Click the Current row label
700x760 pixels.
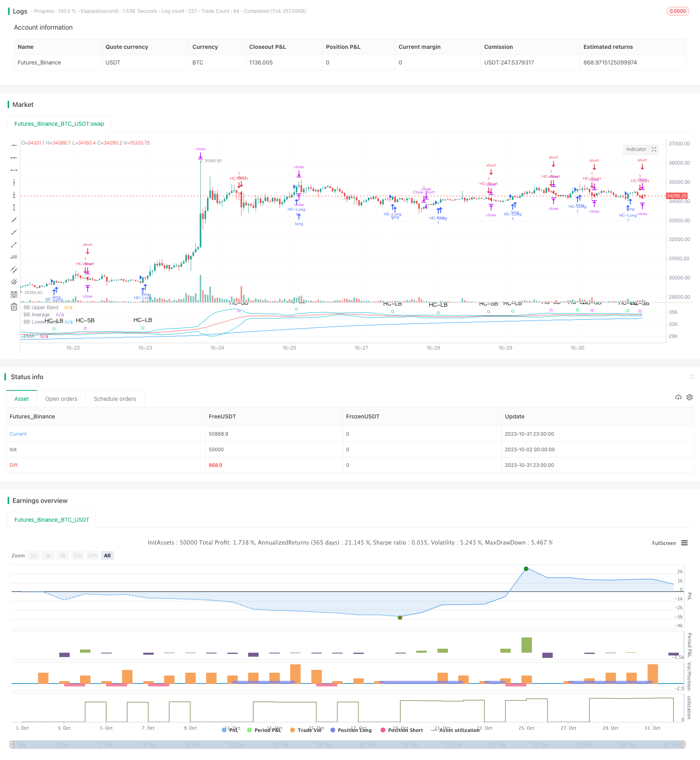18,434
